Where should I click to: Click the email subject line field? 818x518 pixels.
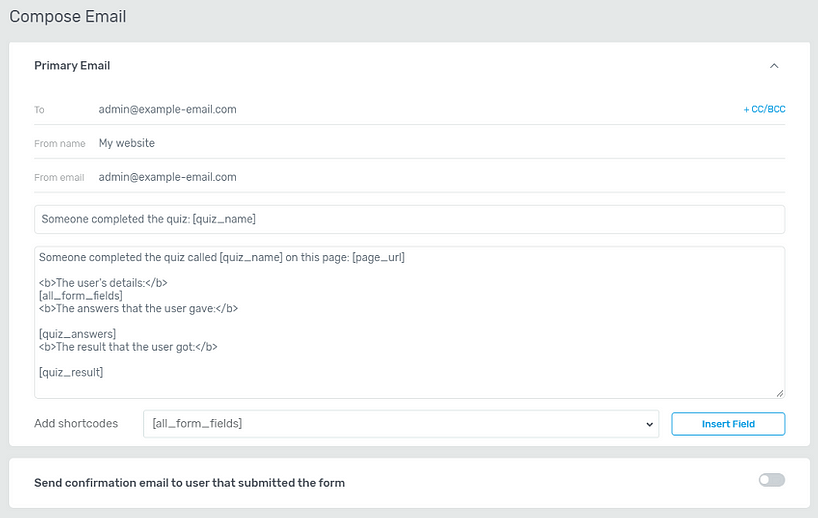point(410,219)
